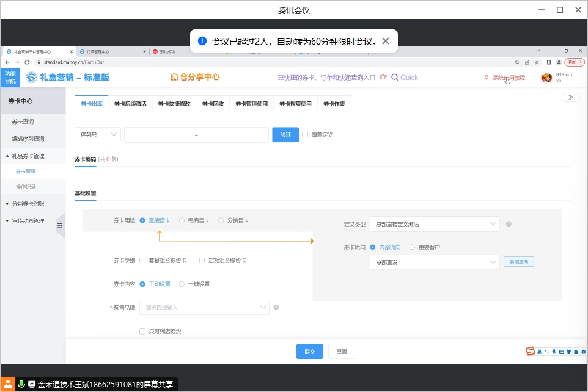This screenshot has width=588, height=392.
Task: Open the 券卡快捷修改 tab
Action: point(174,104)
